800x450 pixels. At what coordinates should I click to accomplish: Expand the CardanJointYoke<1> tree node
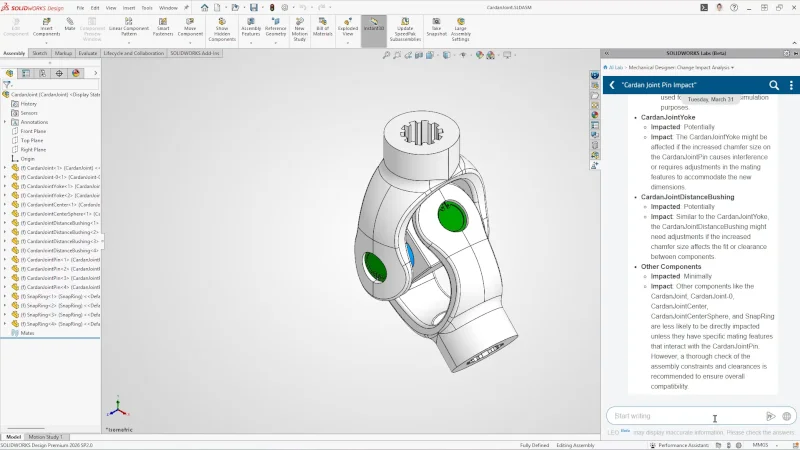[x=5, y=186]
